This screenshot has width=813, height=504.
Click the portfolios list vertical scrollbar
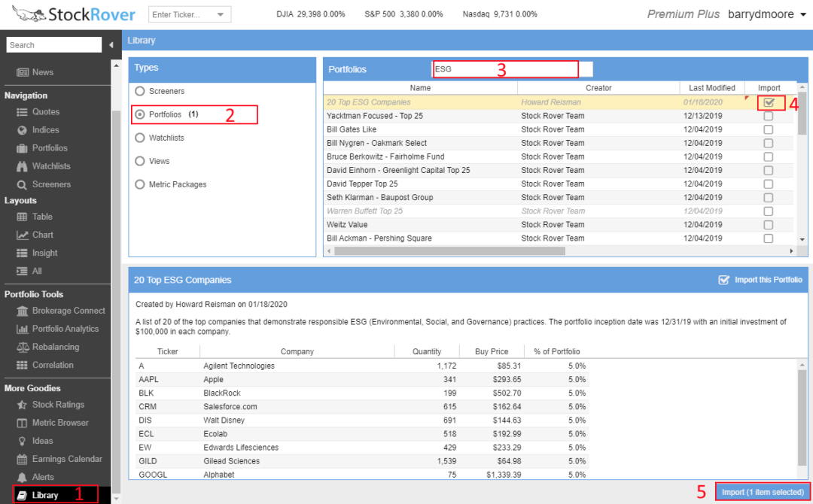[x=802, y=114]
